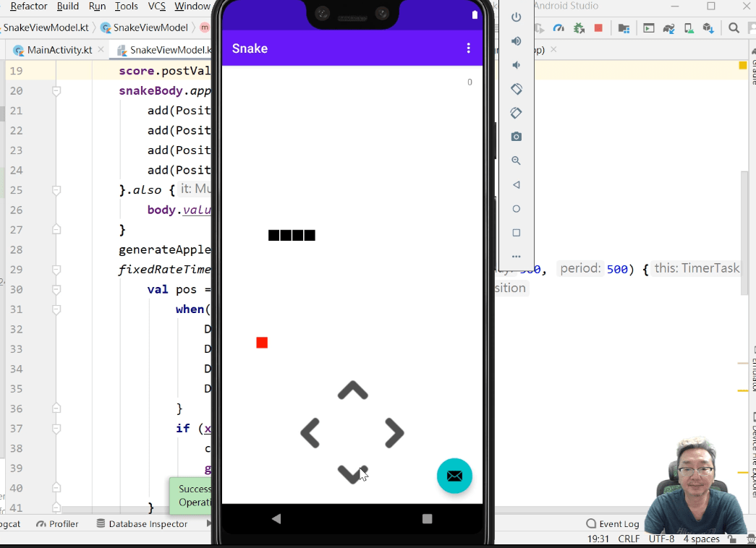Tap the phone's recent apps square button
756x548 pixels.
click(427, 518)
